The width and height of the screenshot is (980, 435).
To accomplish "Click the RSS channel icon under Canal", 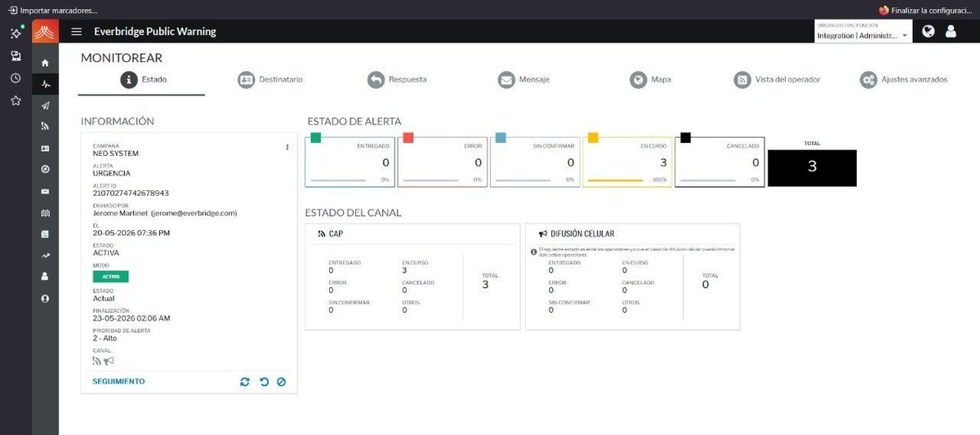I will pos(96,361).
